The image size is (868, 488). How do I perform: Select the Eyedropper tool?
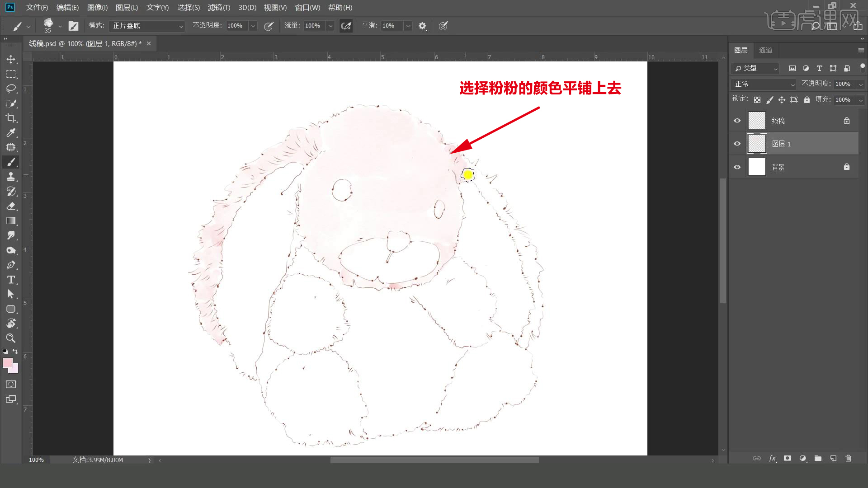[x=11, y=133]
